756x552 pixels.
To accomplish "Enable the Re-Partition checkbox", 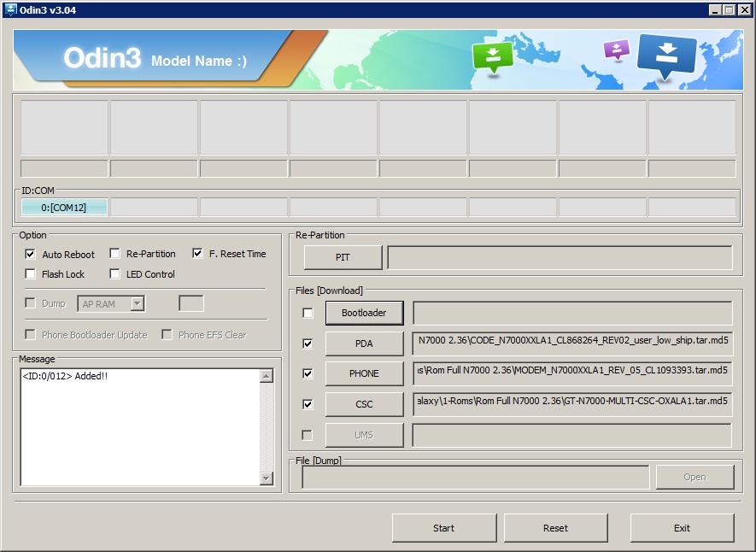I will (x=115, y=254).
